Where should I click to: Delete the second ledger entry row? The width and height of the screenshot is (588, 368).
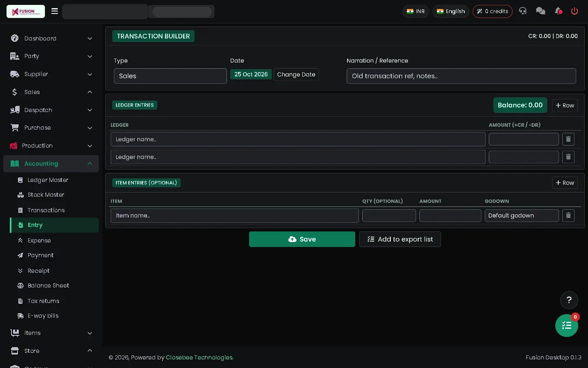tap(568, 157)
